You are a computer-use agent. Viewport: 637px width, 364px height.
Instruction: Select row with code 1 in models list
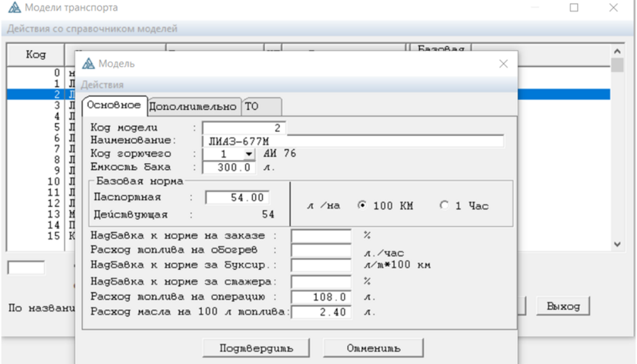[x=41, y=83]
